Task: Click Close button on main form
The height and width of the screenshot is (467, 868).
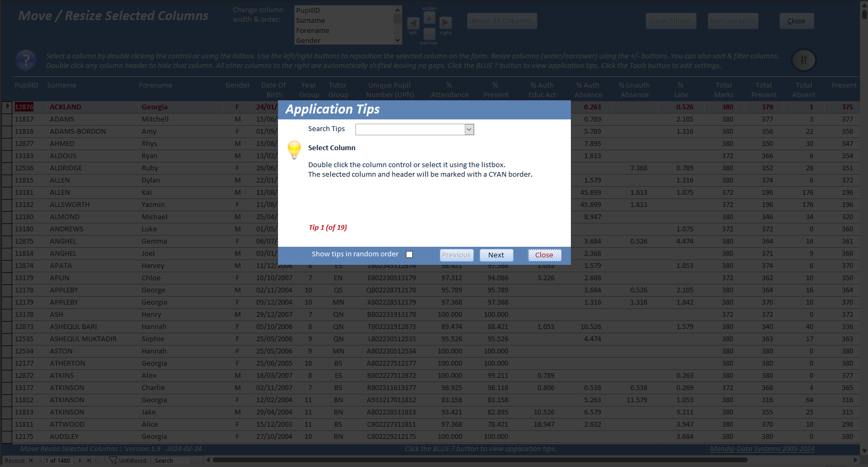Action: coord(796,21)
